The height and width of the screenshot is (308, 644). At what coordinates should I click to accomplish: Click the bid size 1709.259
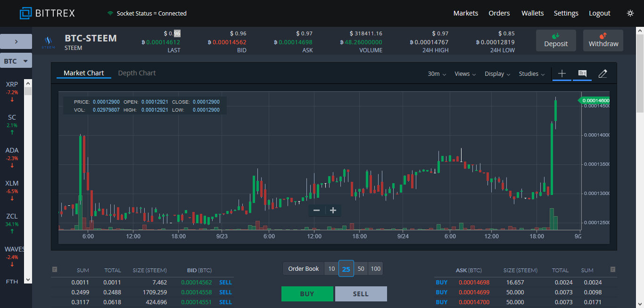[x=154, y=292]
